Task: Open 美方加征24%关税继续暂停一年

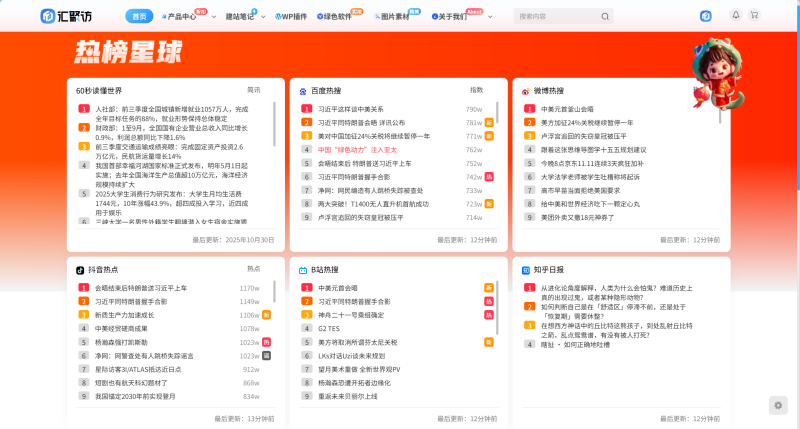Action: click(587, 123)
